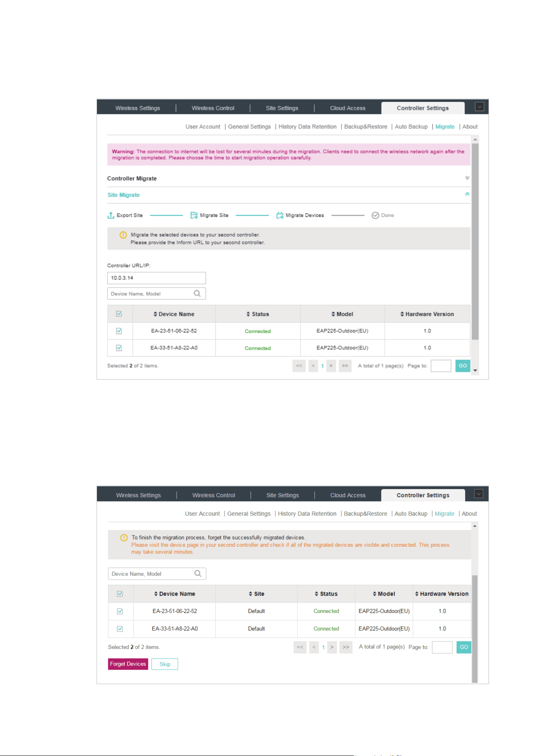This screenshot has width=535, height=756.
Task: Click the Site Migrate heading
Action: coord(124,195)
